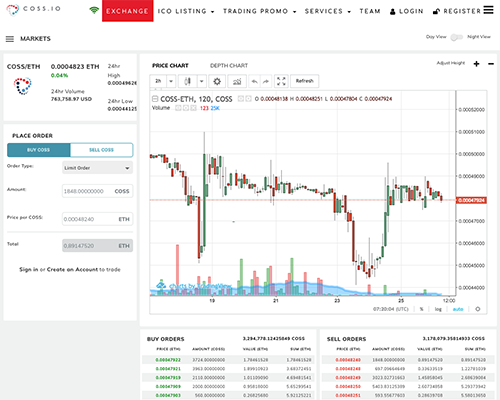Select the candlestick chart style icon
The image size is (500, 400).
coord(188,81)
